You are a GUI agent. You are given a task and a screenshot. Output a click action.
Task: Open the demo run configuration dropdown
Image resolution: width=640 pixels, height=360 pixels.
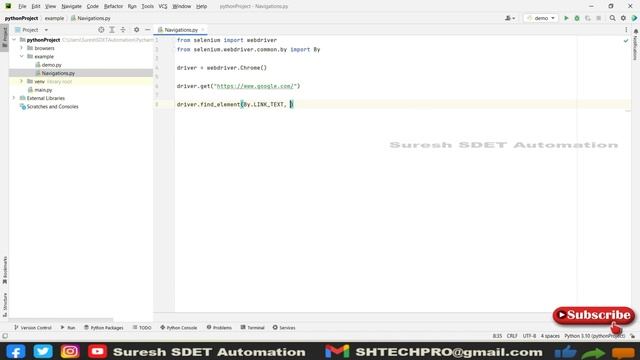pyautogui.click(x=541, y=18)
